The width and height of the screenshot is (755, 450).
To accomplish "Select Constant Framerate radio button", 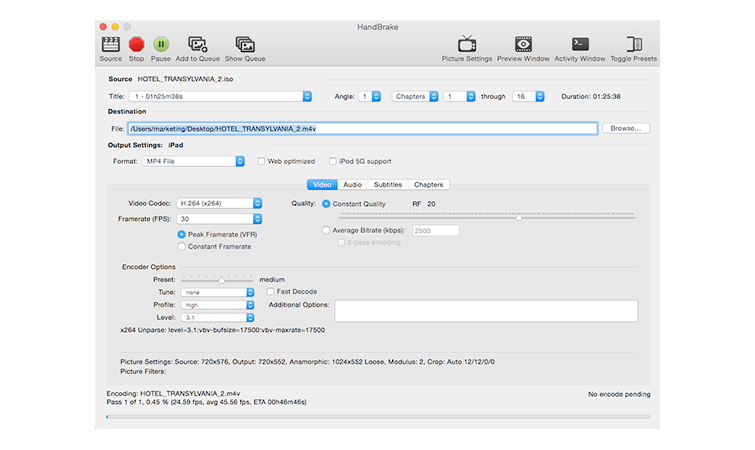I will (181, 246).
